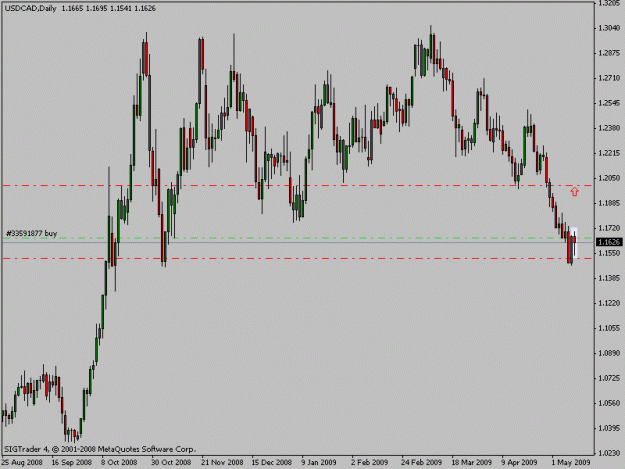Click the SIGTrader 4 MetaQuotes copyright text
The image size is (625, 469).
[100, 449]
